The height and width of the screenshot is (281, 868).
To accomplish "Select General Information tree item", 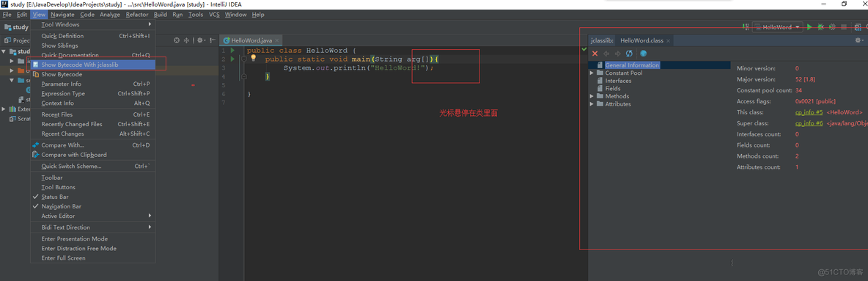I will 632,65.
